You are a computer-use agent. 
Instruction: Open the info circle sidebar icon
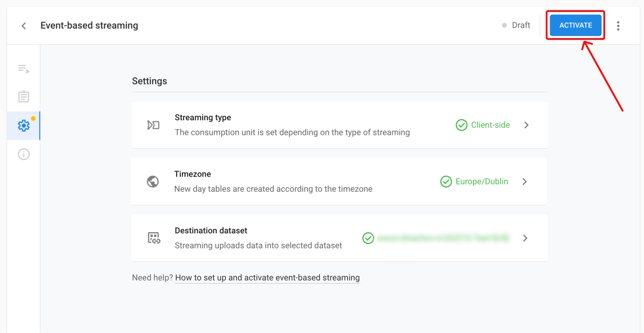tap(24, 154)
